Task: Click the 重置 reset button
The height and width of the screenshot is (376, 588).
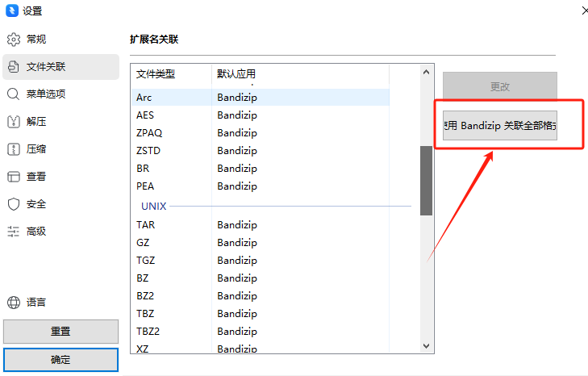Action: [x=60, y=332]
